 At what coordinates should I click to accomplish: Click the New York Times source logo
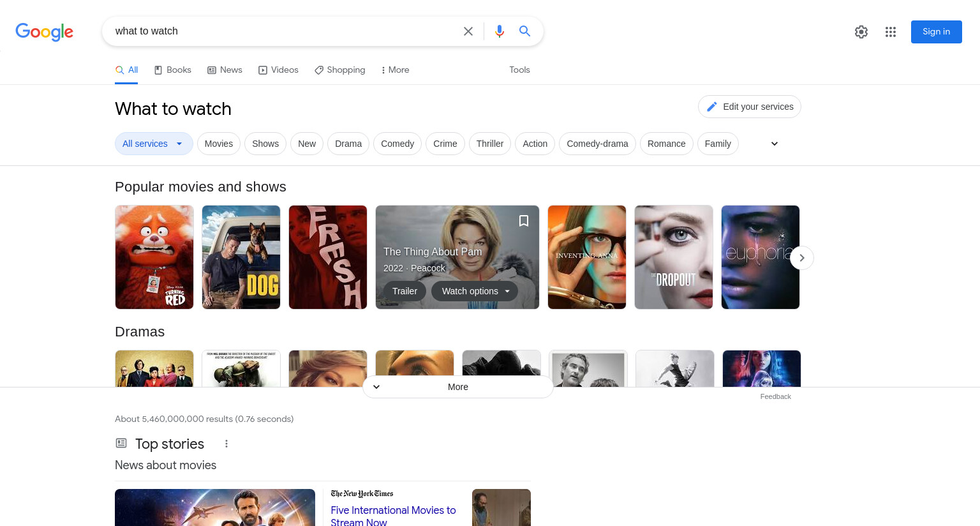(x=362, y=493)
